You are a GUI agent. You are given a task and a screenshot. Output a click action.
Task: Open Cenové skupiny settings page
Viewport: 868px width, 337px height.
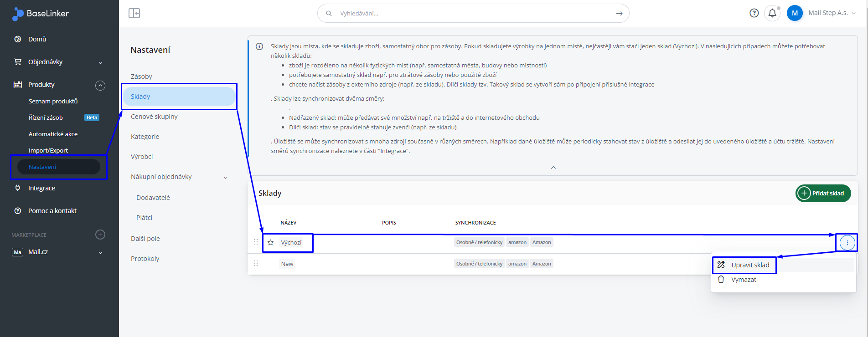[154, 117]
